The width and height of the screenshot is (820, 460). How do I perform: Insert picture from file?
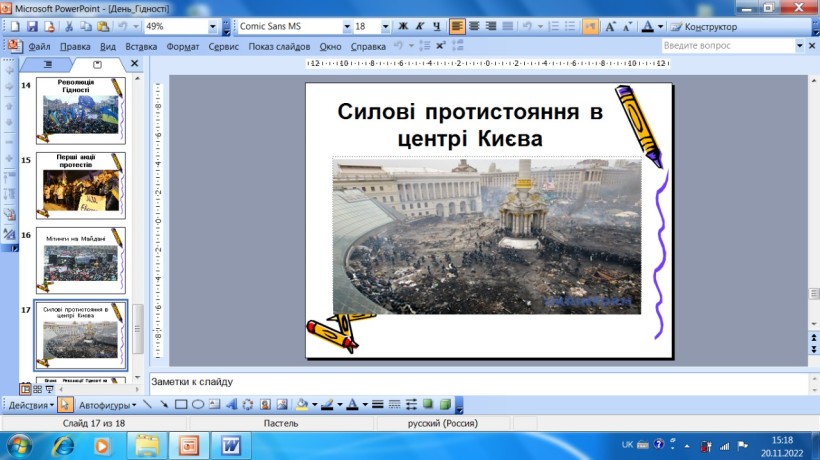(282, 405)
